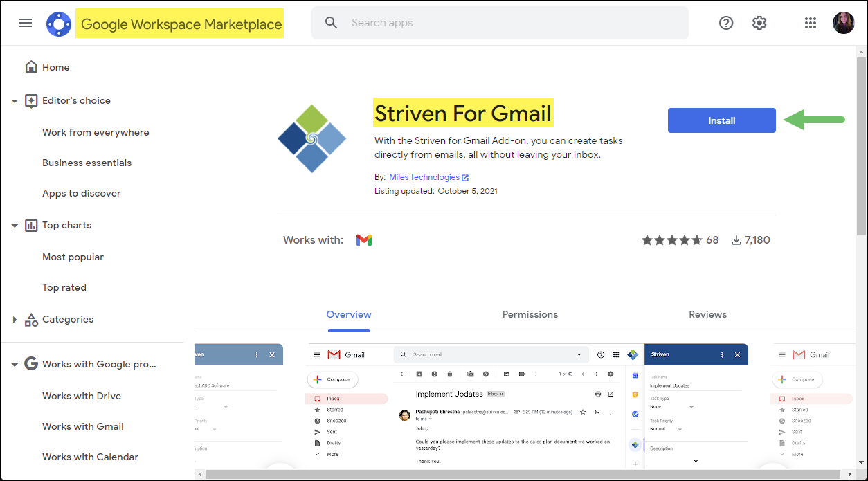868x481 pixels.
Task: Click the Categories shapes icon
Action: pos(31,319)
